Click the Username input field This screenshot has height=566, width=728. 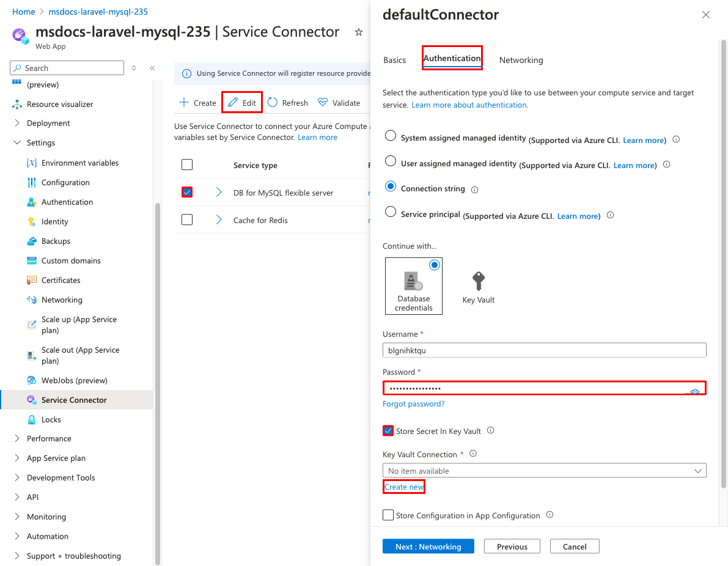(544, 350)
